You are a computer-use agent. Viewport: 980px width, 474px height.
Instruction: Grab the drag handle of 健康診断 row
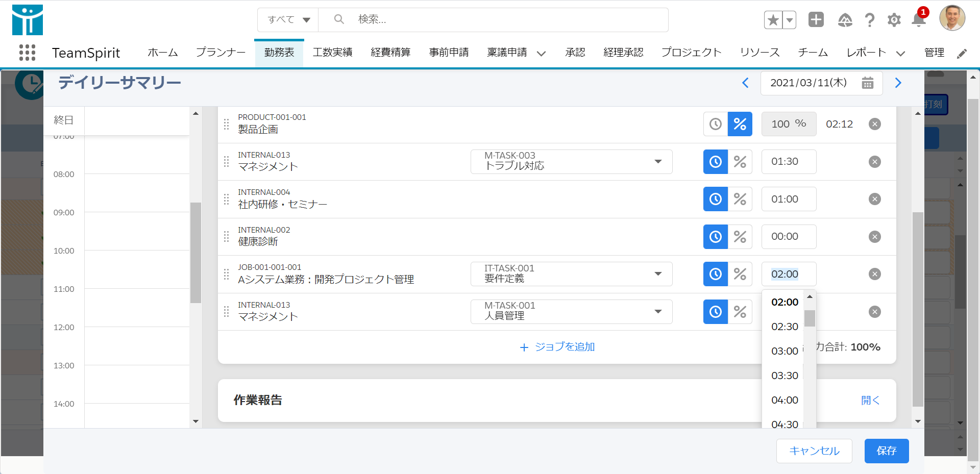(226, 237)
